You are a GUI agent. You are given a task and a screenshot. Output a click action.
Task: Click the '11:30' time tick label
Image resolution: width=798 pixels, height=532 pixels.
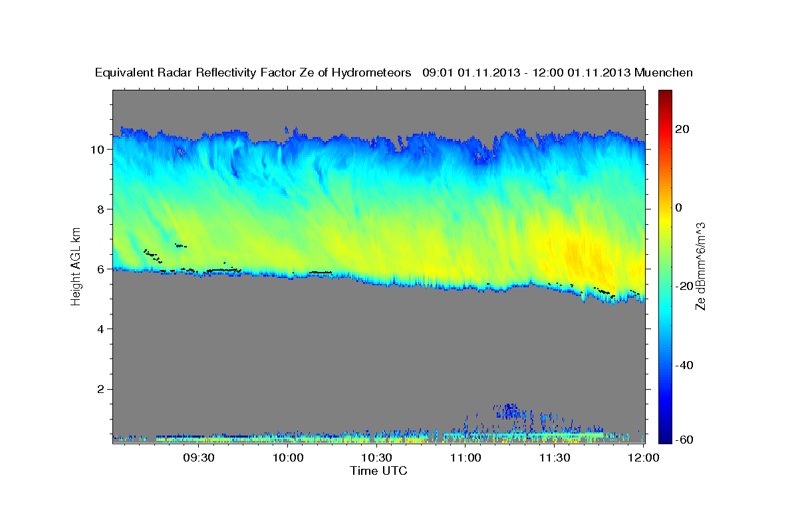555,458
